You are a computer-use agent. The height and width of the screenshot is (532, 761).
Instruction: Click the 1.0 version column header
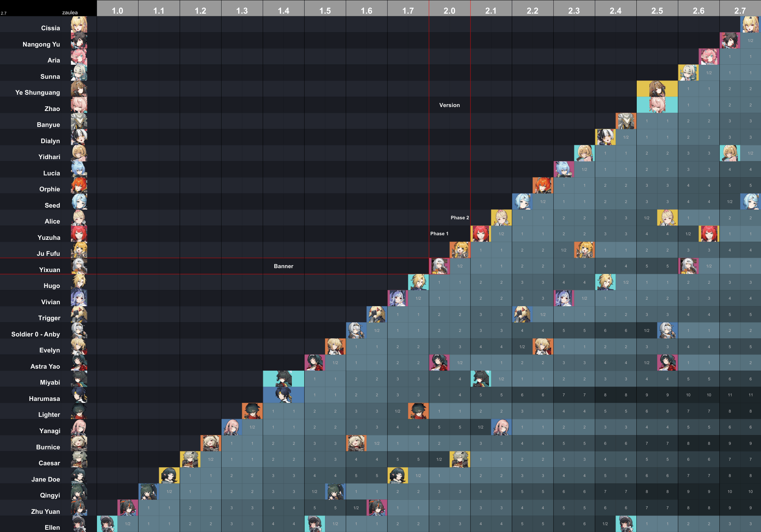pyautogui.click(x=117, y=11)
